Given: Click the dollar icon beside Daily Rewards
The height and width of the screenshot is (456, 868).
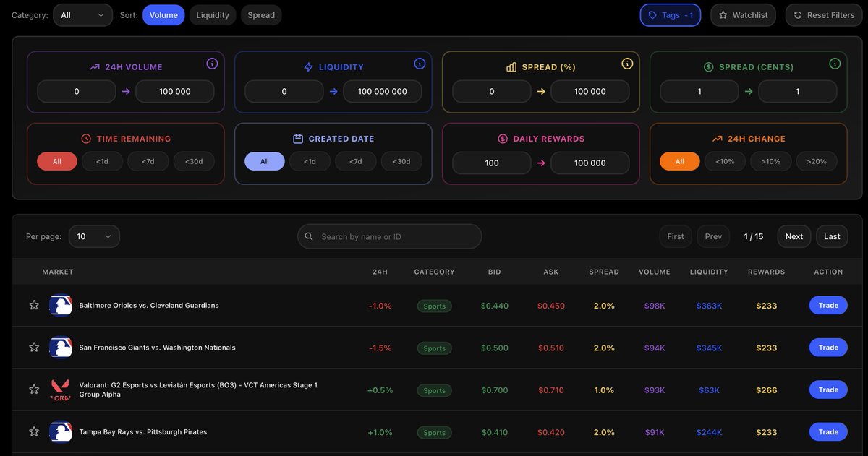Looking at the screenshot, I should (503, 139).
